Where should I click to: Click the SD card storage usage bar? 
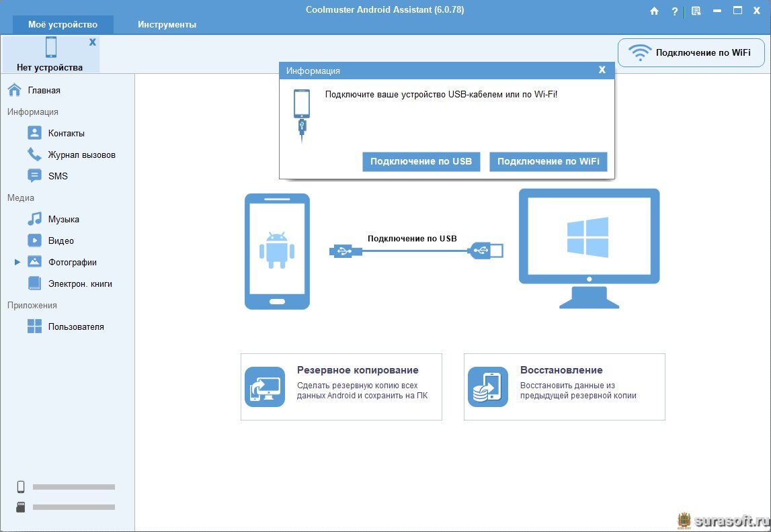(x=74, y=507)
